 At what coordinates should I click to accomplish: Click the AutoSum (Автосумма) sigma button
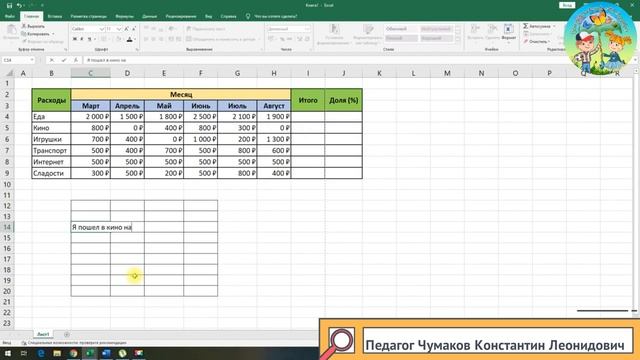[537, 26]
